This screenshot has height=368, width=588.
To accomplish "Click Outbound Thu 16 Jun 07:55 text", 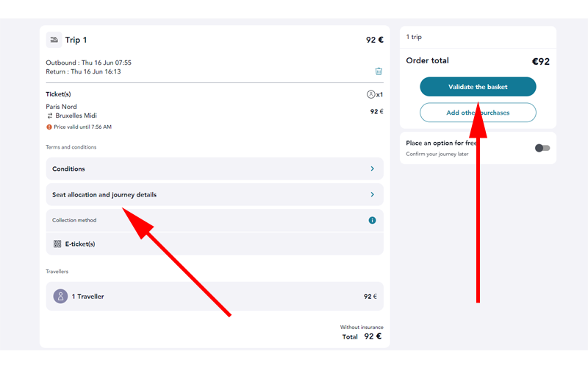I will click(x=88, y=63).
